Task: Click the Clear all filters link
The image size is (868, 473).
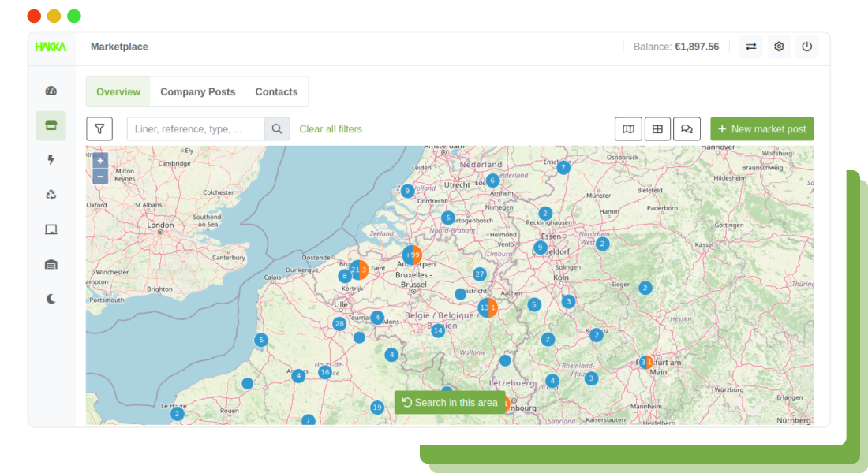Action: coord(331,129)
